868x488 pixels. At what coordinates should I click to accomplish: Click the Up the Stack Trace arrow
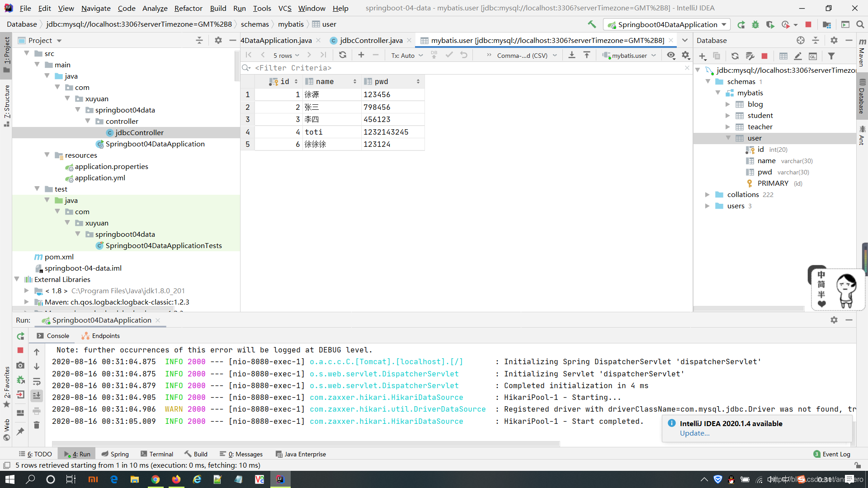point(37,352)
